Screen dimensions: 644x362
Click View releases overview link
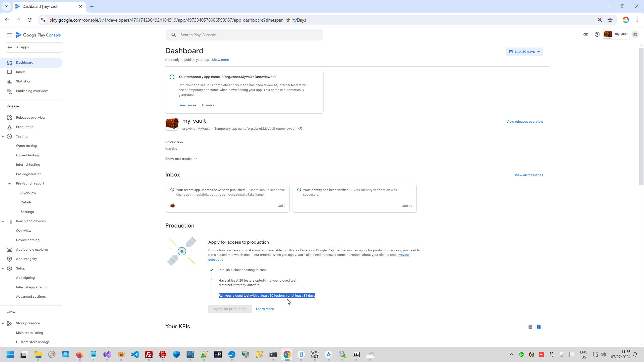tap(525, 122)
